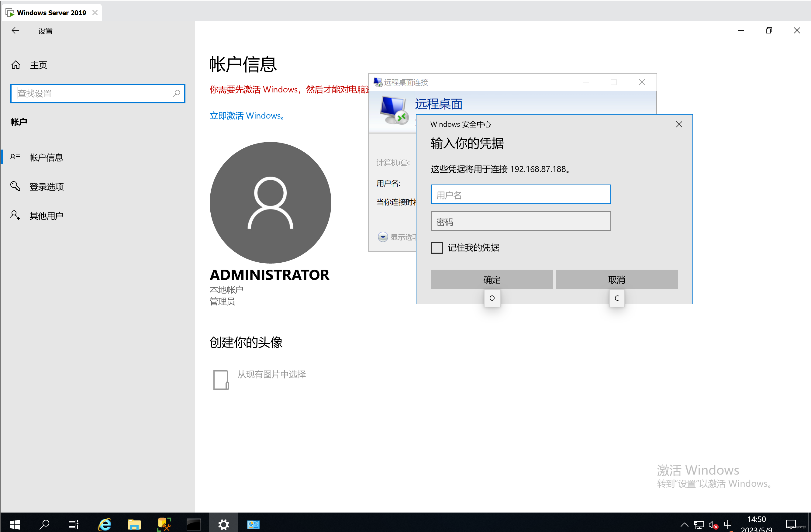Click the back arrow in Settings
Screen dimensions: 811x532
[15, 31]
